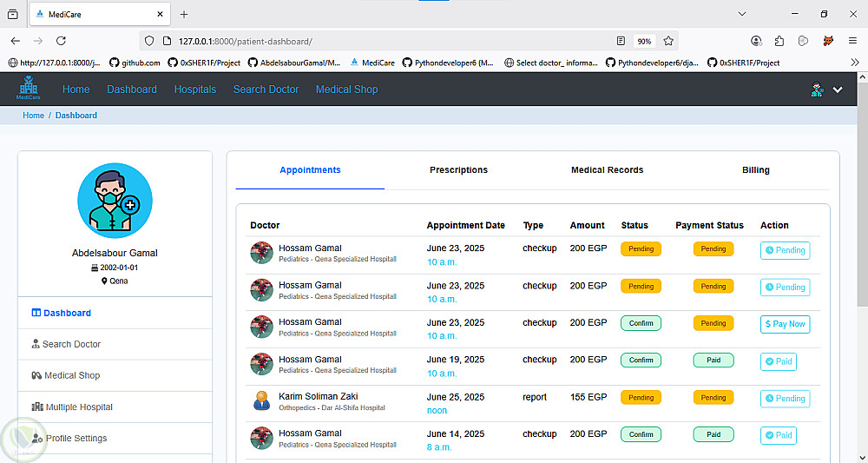The width and height of the screenshot is (868, 463).
Task: Open Firefox account icon
Action: pyautogui.click(x=756, y=41)
